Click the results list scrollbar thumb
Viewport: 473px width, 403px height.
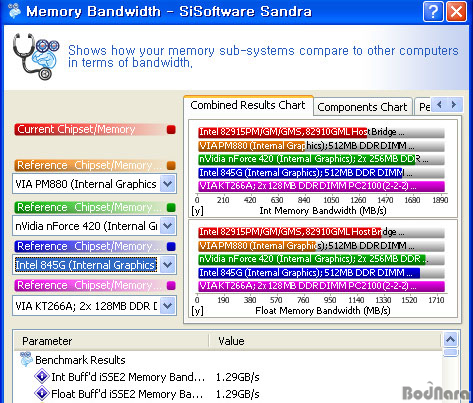tap(451, 352)
